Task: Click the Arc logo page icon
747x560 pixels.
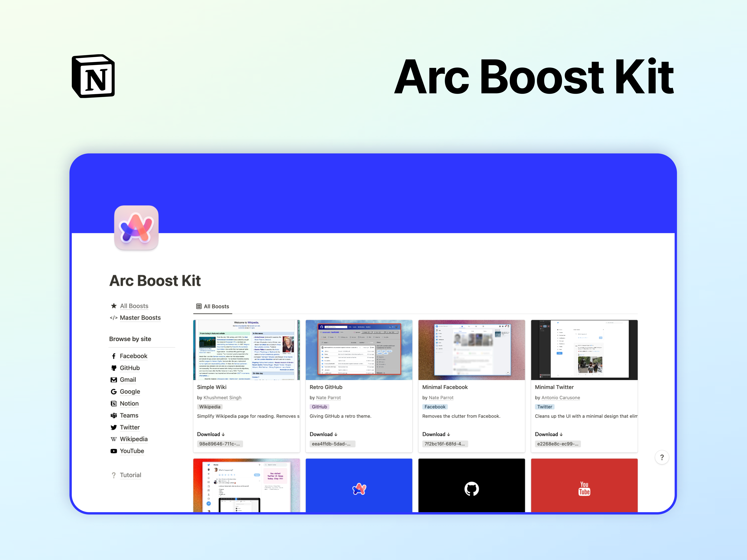Action: [x=136, y=228]
